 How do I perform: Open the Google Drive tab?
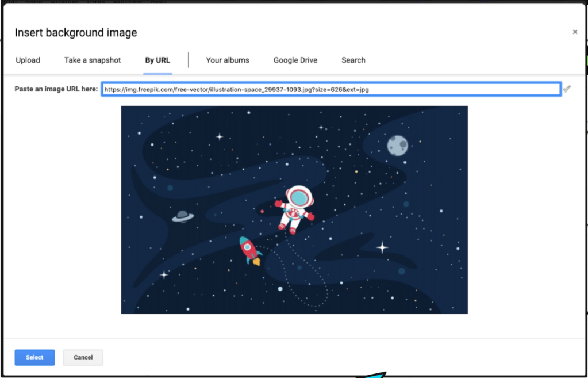click(295, 60)
